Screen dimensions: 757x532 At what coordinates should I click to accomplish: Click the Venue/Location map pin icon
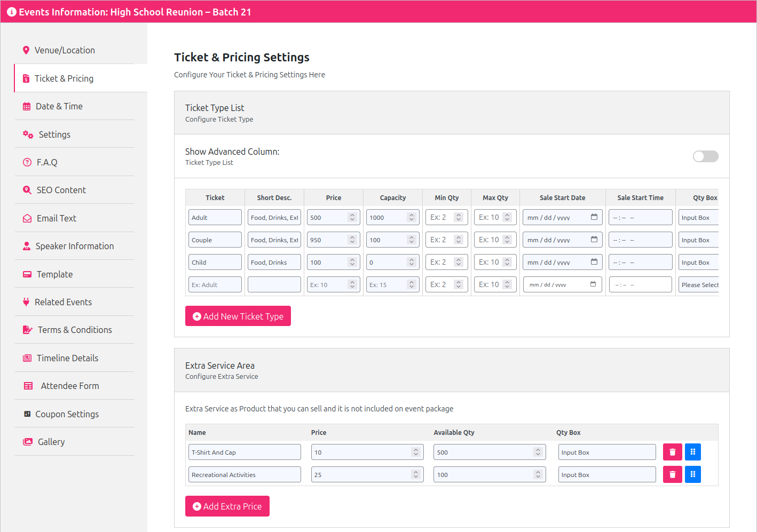coord(26,50)
